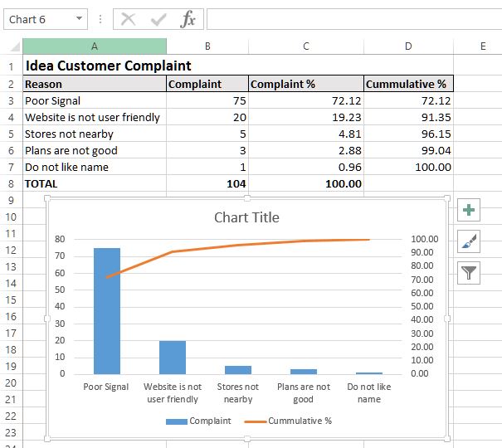Select the Do not like name cell in column A
This screenshot has width=502, height=448.
pos(95,168)
